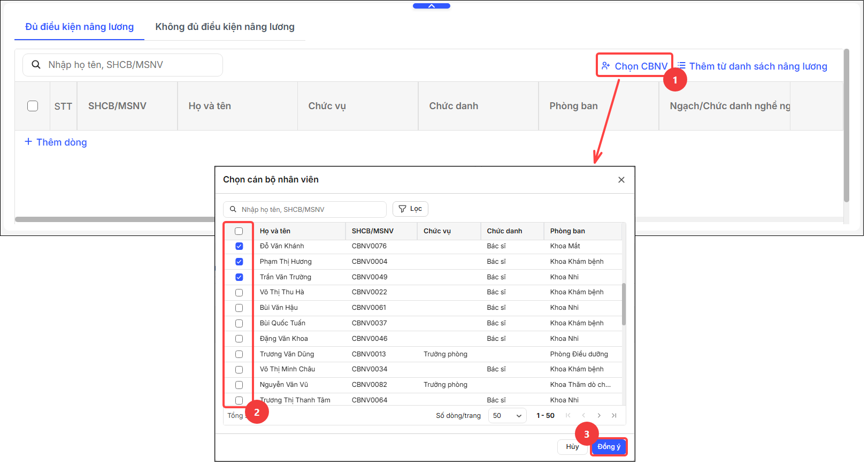Viewport: 868px width, 465px height.
Task: Switch to Không đủ điều kiện nâng lương tab
Action: coord(225,27)
